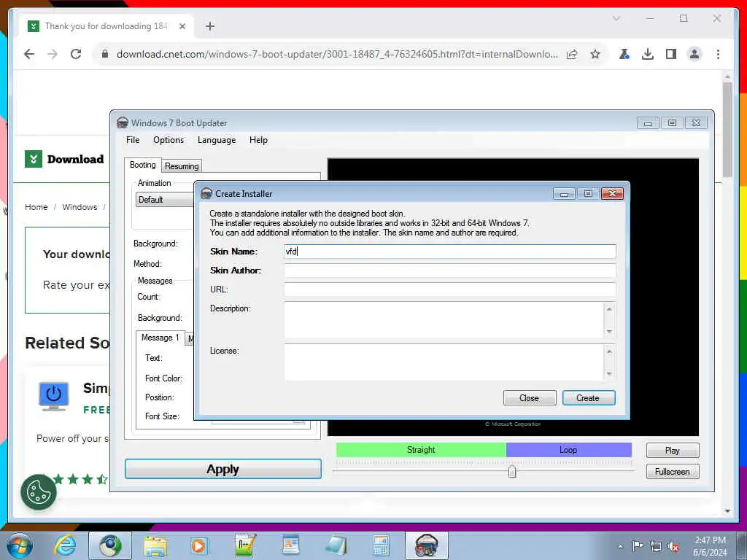Open the Options menu

pyautogui.click(x=169, y=139)
